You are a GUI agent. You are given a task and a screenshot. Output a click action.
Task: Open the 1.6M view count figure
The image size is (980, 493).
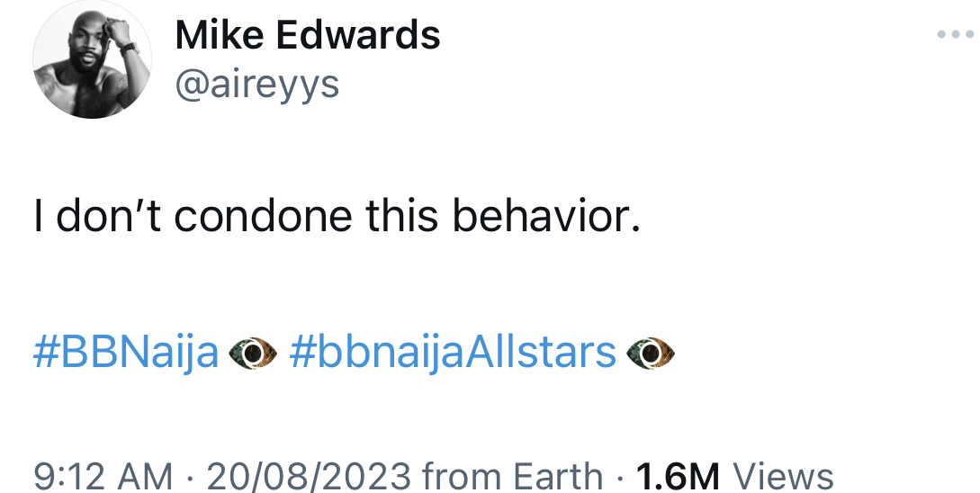tap(679, 477)
